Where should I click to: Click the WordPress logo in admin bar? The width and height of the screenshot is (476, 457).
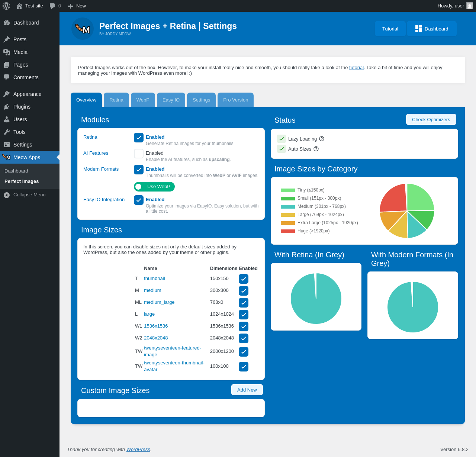6,6
